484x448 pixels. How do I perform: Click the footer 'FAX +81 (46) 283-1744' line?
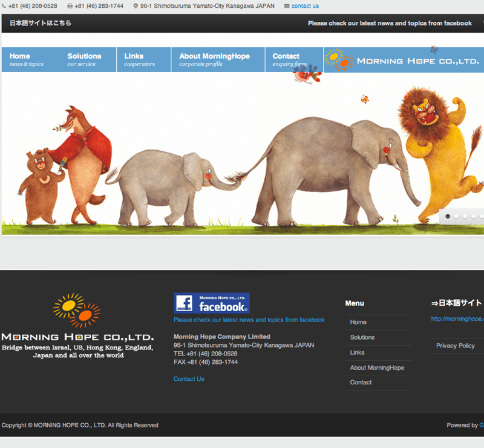[206, 362]
